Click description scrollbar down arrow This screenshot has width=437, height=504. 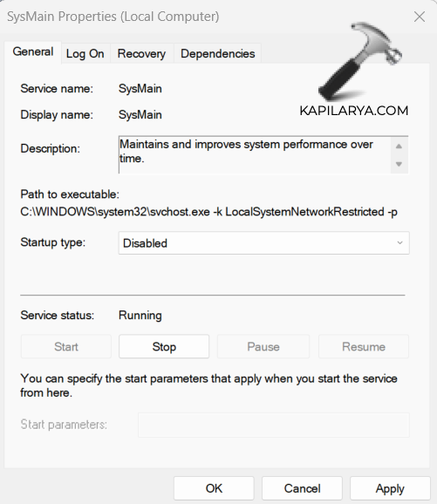399,164
